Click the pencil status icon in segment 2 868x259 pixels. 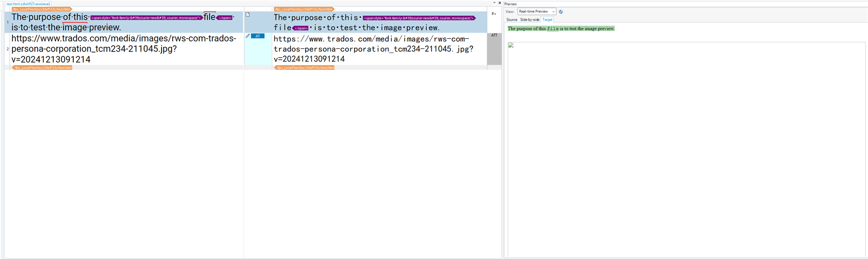[x=248, y=36]
